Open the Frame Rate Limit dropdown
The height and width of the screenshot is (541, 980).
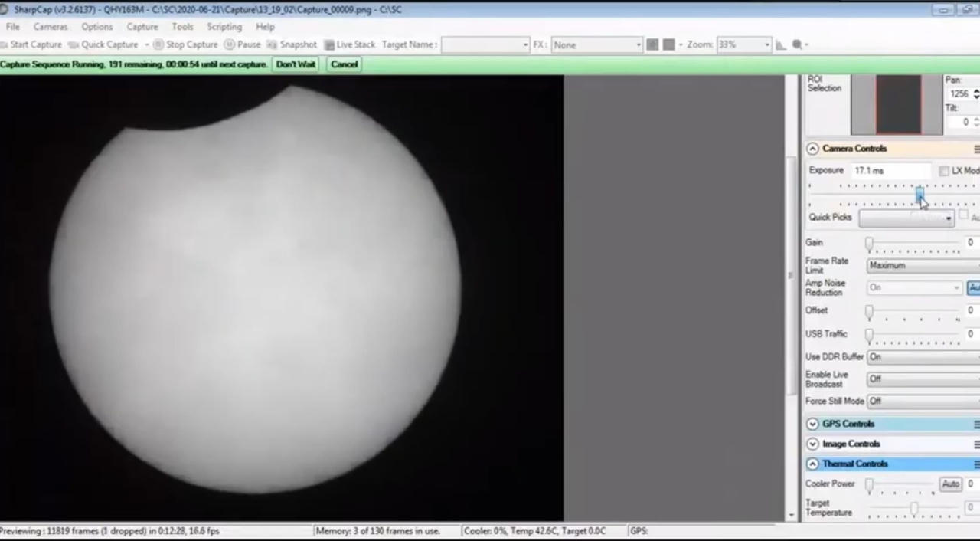point(923,265)
